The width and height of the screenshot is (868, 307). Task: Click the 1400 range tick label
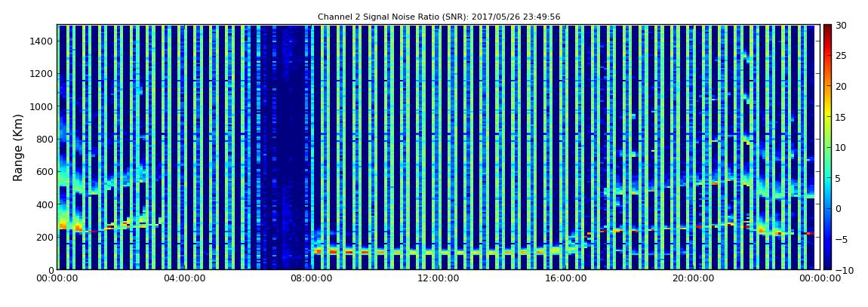pos(42,41)
